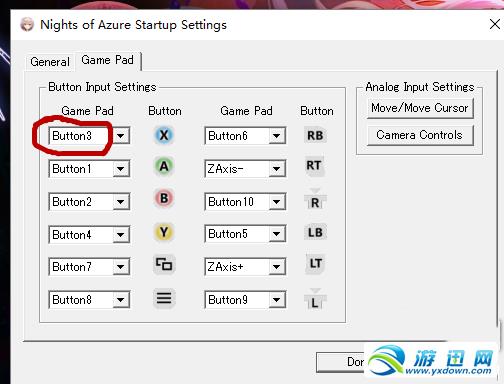504x384 pixels.
Task: Click the R stick press icon
Action: tap(315, 200)
